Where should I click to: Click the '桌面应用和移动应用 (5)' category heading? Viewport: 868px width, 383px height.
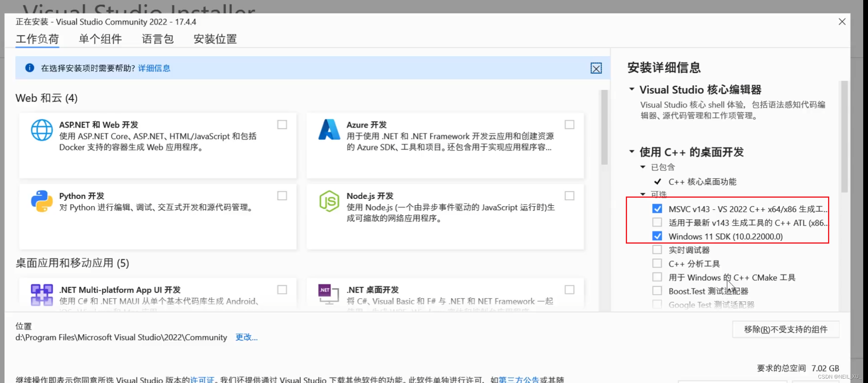coord(72,263)
